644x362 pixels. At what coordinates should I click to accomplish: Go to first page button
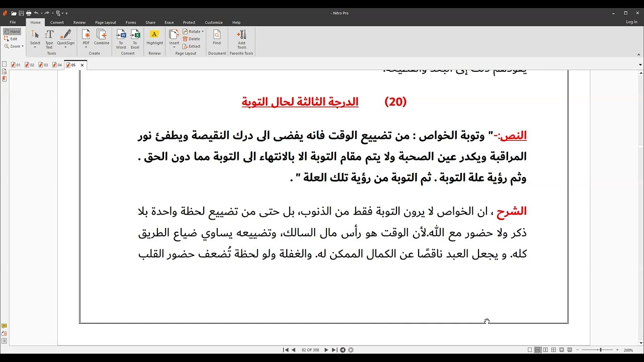(x=286, y=350)
